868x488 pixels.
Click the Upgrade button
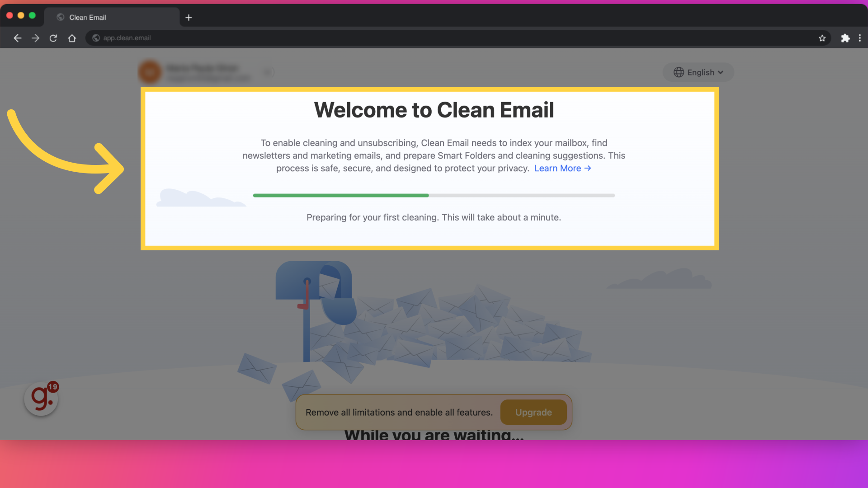533,412
